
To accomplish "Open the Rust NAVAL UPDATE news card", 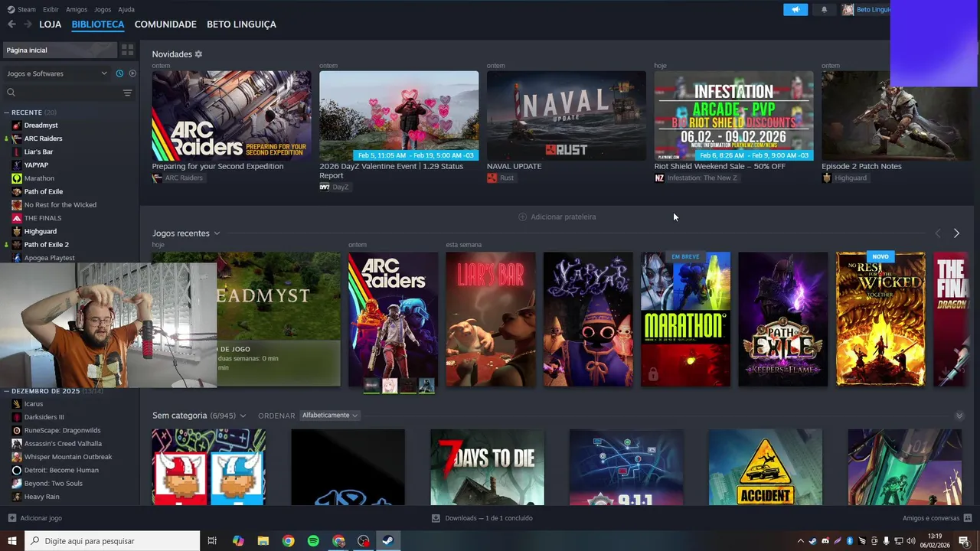I will pyautogui.click(x=567, y=116).
